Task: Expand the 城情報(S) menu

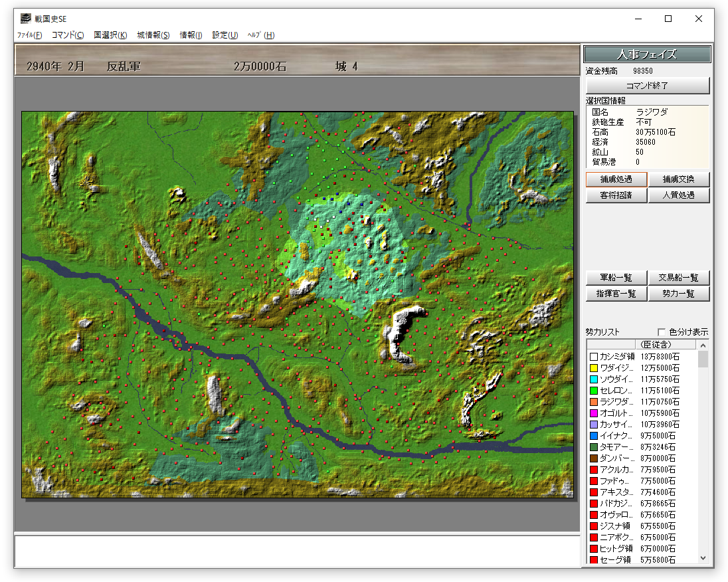Action: click(153, 35)
